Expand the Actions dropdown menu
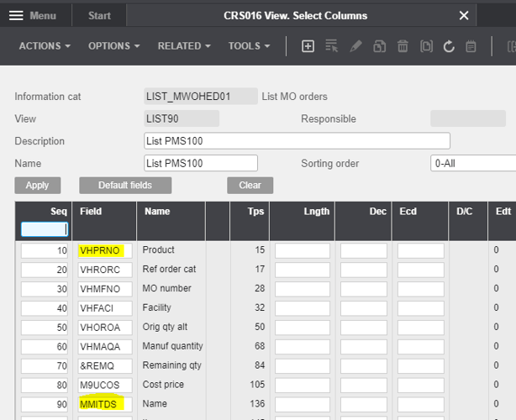This screenshot has width=516, height=420. pos(45,46)
